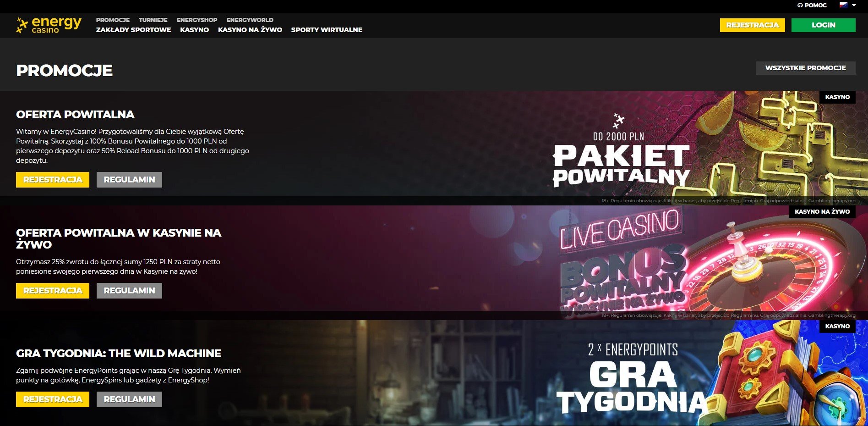The height and width of the screenshot is (426, 868).
Task: Click the language flag icon
Action: tap(843, 5)
